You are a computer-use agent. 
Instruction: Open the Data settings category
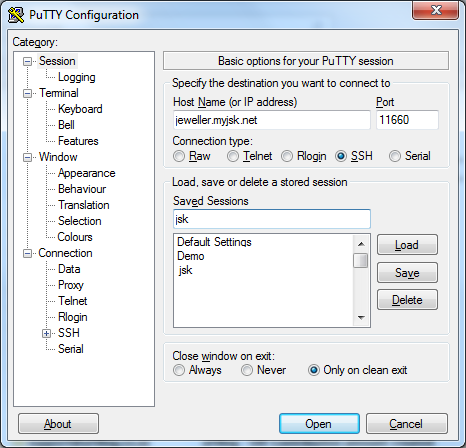pos(69,269)
